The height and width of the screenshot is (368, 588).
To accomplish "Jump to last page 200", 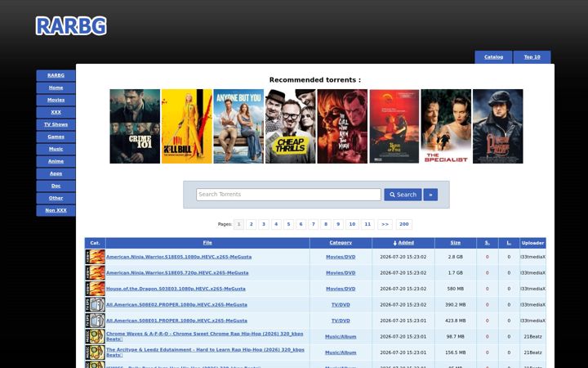I will pyautogui.click(x=404, y=224).
